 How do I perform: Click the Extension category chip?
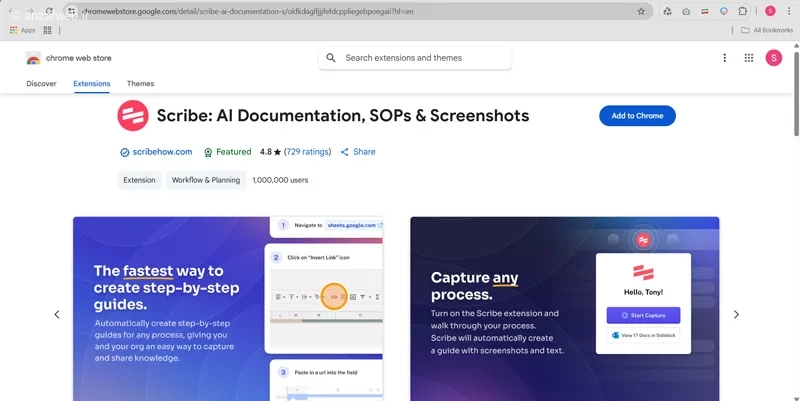coord(139,180)
